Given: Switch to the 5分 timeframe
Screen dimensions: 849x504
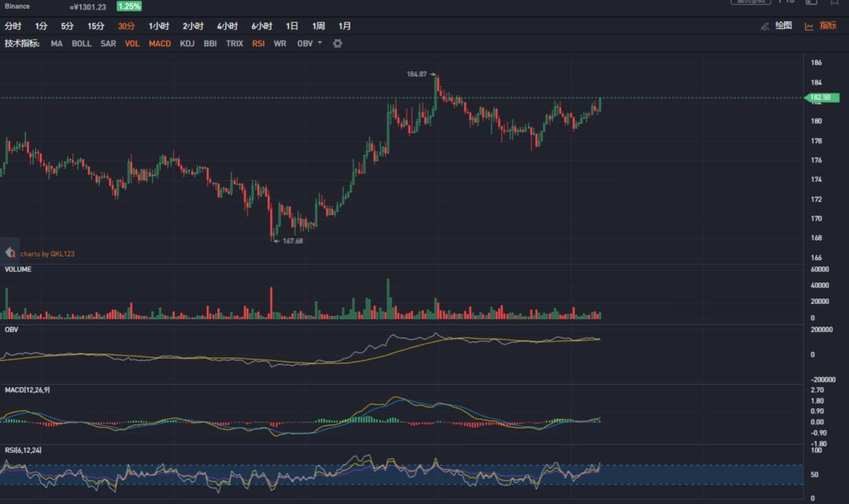Looking at the screenshot, I should click(68, 26).
